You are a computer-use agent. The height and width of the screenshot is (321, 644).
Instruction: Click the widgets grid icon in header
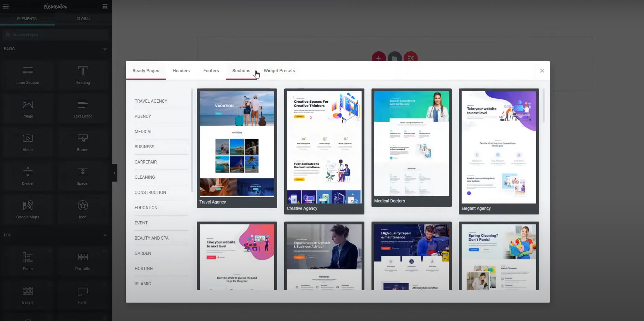point(105,6)
